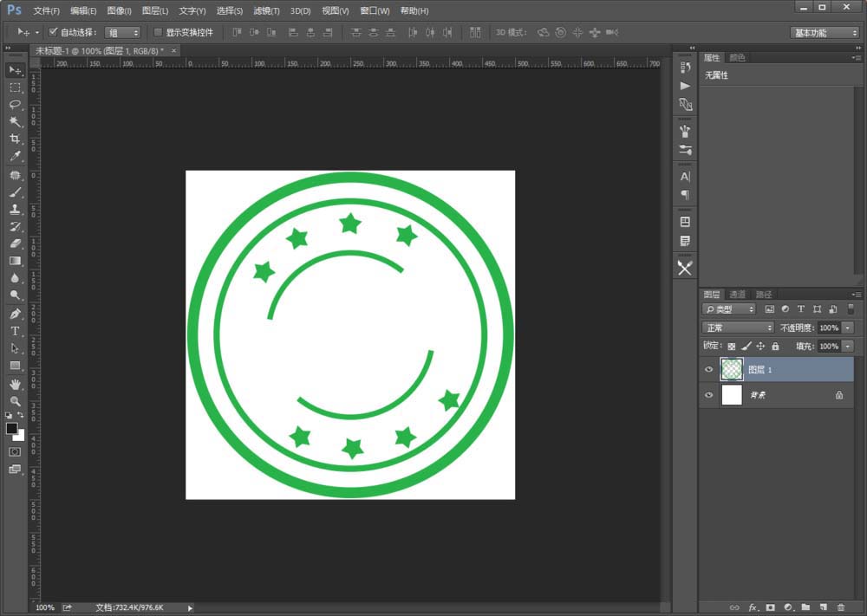This screenshot has width=867, height=616.
Task: Select the Lasso tool
Action: click(x=14, y=104)
